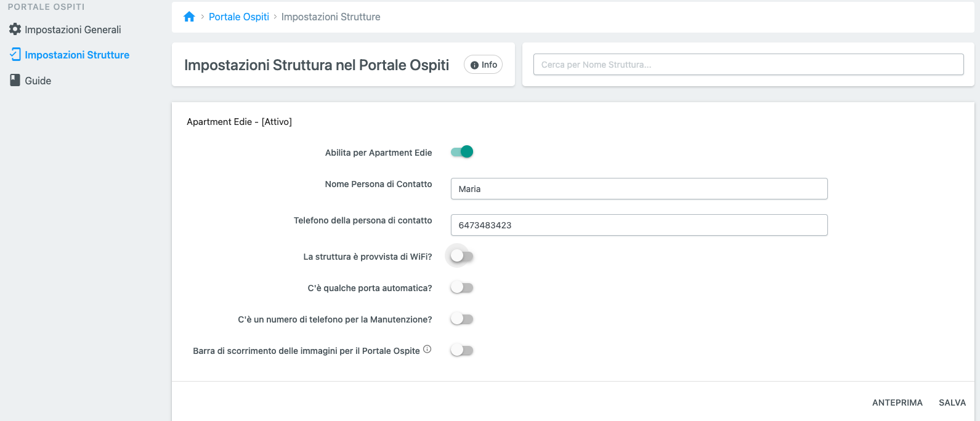980x421 pixels.
Task: Enable the Manutenzione phone number toggle
Action: click(461, 319)
